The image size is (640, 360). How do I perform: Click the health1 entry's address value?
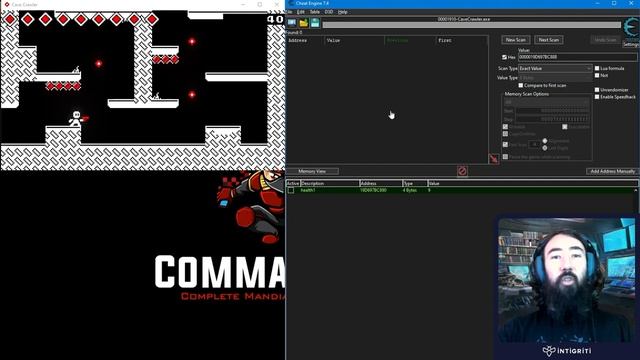(373, 190)
